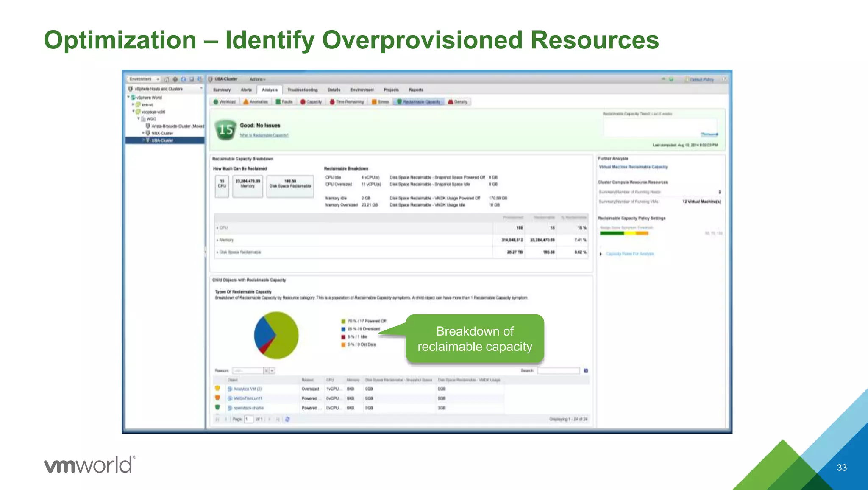Switch to the Alerts tab
The height and width of the screenshot is (490, 868).
(x=246, y=90)
